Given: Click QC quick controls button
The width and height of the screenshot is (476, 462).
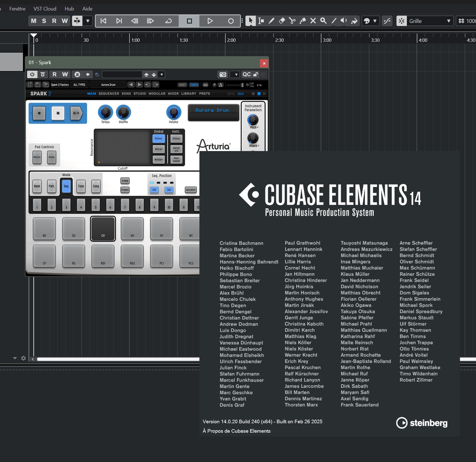Looking at the screenshot, I should coord(246,74).
